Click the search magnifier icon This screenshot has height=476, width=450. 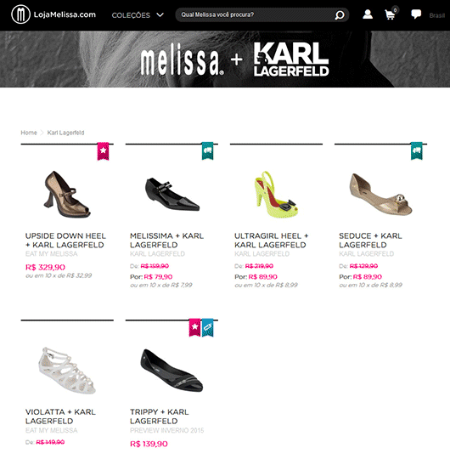tap(340, 15)
